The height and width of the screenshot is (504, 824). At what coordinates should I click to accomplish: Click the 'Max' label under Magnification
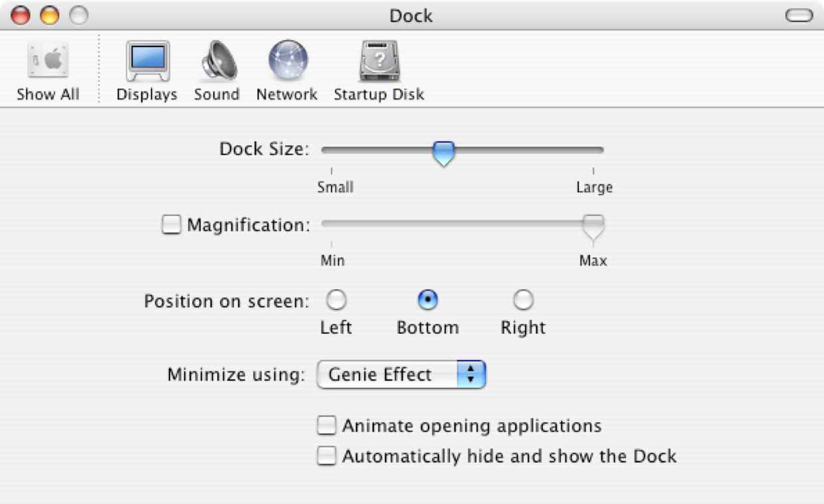click(593, 260)
